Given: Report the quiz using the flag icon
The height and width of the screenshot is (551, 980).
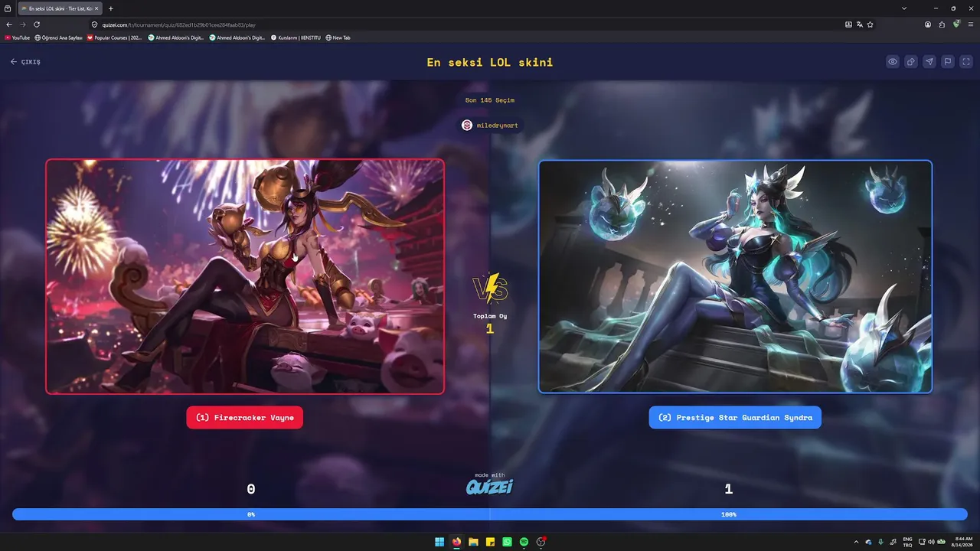Looking at the screenshot, I should pos(948,62).
